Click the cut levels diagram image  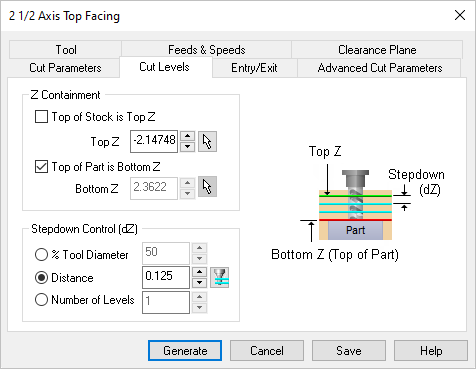point(358,203)
